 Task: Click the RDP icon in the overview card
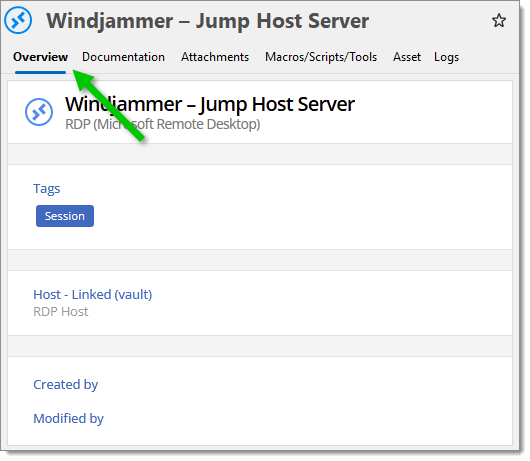[x=39, y=112]
